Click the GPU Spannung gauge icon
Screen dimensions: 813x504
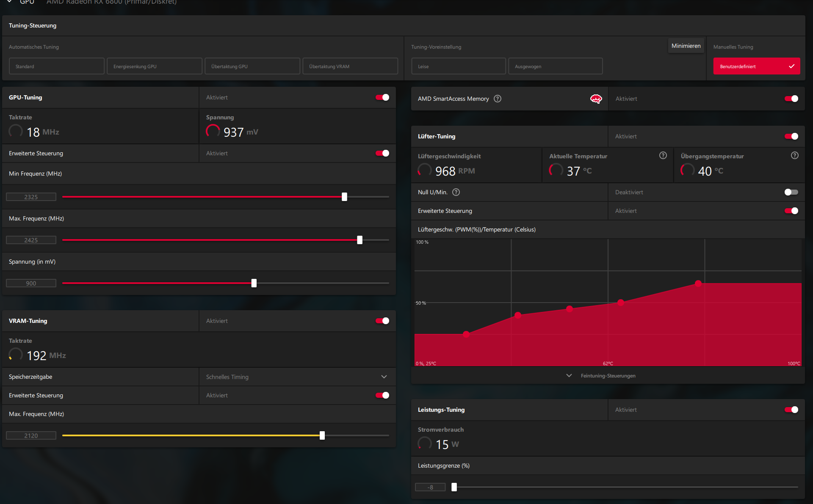pyautogui.click(x=213, y=131)
